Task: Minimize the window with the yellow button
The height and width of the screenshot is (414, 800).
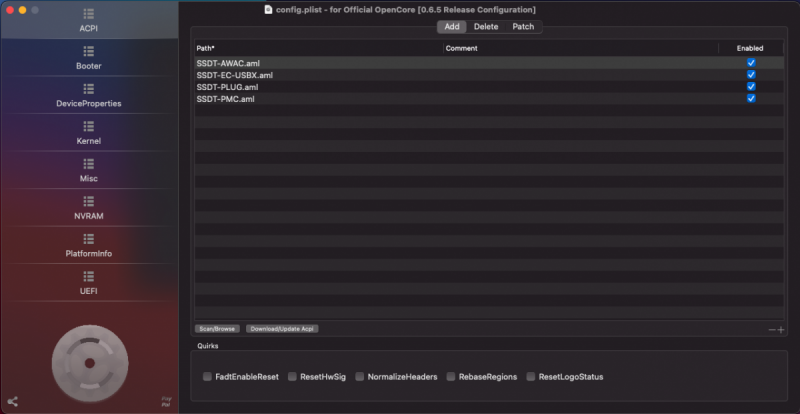Action: (x=22, y=10)
